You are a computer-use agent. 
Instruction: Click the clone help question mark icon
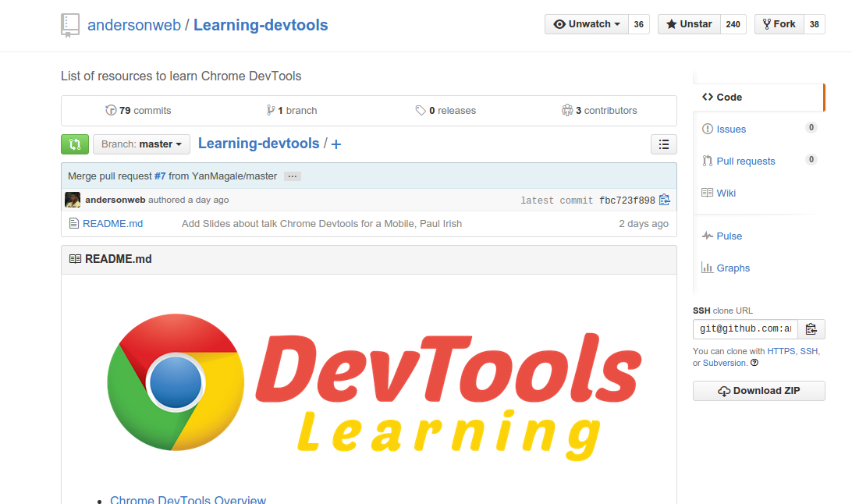tap(754, 363)
